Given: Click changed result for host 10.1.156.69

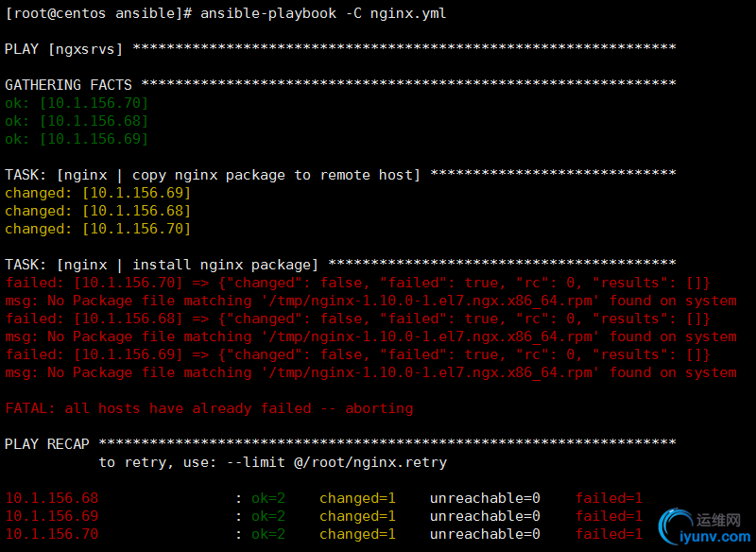Looking at the screenshot, I should pyautogui.click(x=98, y=193).
